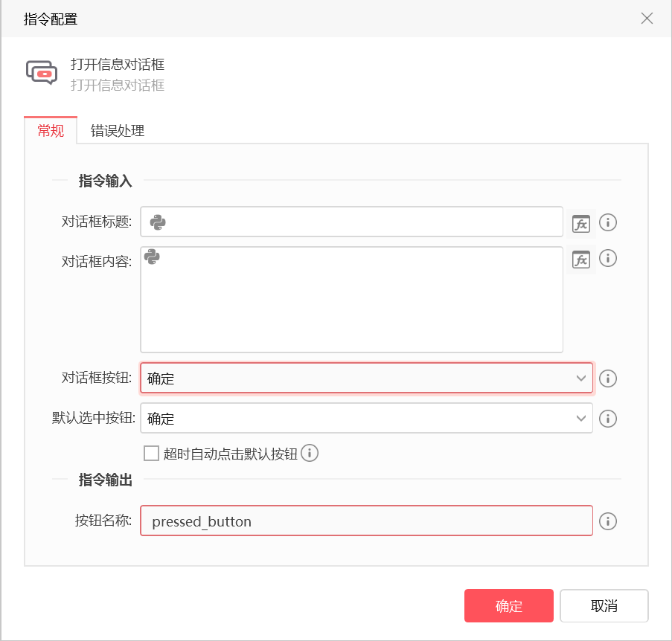The width and height of the screenshot is (672, 641).
Task: Click info icon next to 超时自动点击默认按钮
Action: [x=310, y=453]
